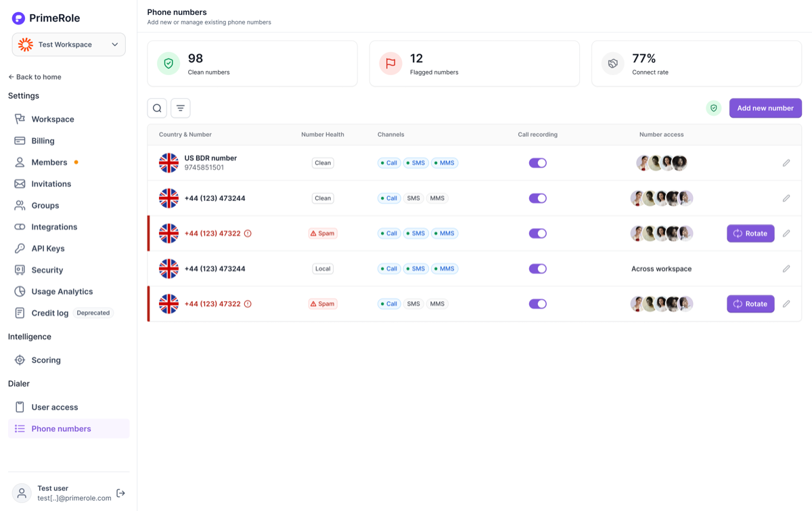Click pencil icon in the Across workspace row

coord(786,269)
